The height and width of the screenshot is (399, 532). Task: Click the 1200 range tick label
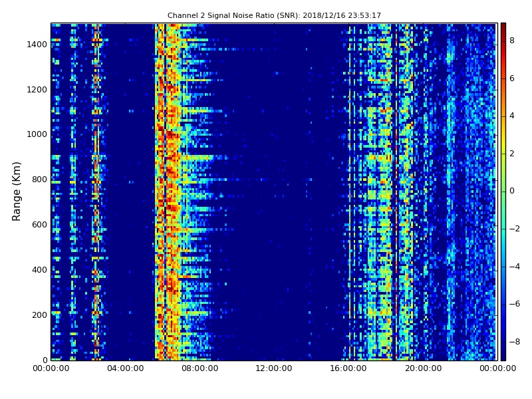tap(37, 90)
